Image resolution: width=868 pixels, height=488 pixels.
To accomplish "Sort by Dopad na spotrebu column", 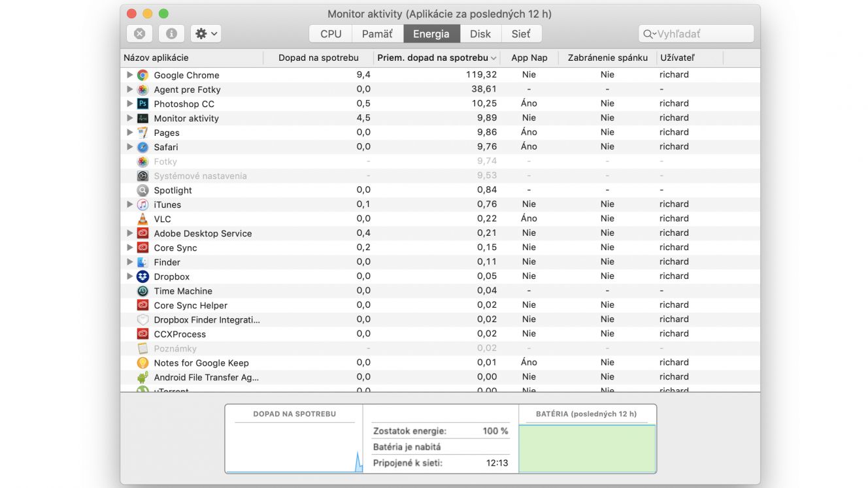I will coord(318,57).
